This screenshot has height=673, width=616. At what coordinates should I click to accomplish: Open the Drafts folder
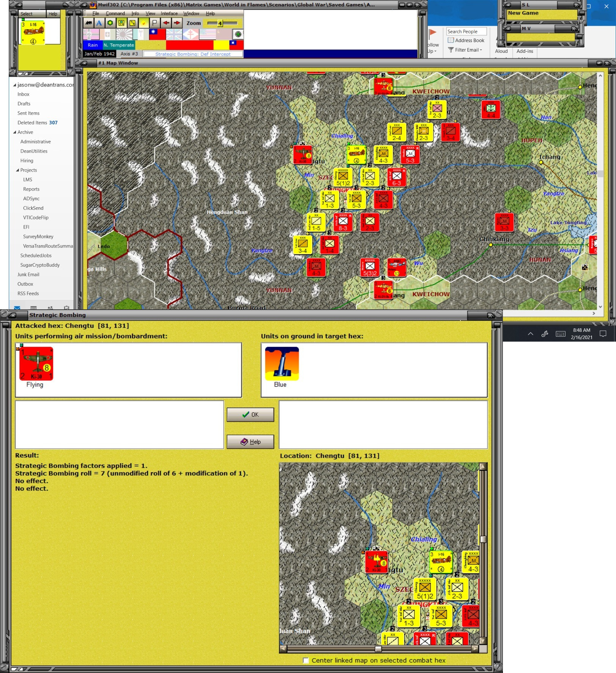point(24,104)
